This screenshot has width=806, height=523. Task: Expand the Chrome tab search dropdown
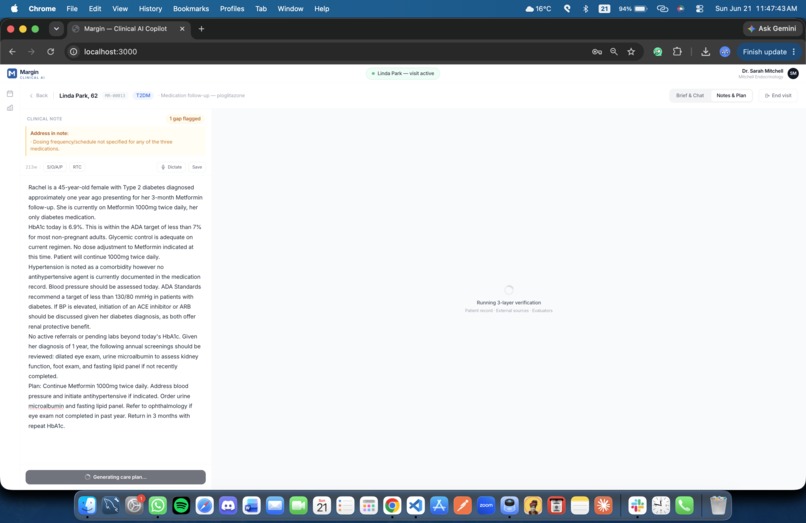point(56,29)
